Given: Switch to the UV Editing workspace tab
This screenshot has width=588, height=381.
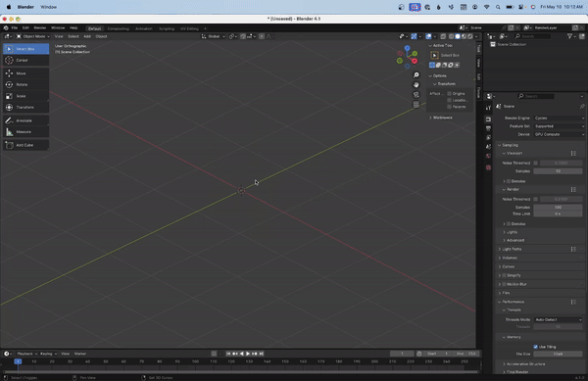Looking at the screenshot, I should click(189, 28).
